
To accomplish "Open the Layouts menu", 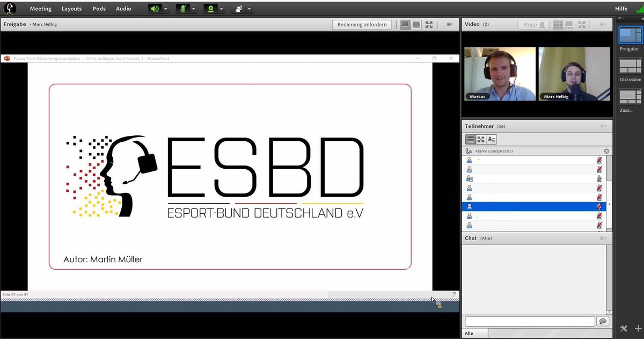I will [x=71, y=9].
